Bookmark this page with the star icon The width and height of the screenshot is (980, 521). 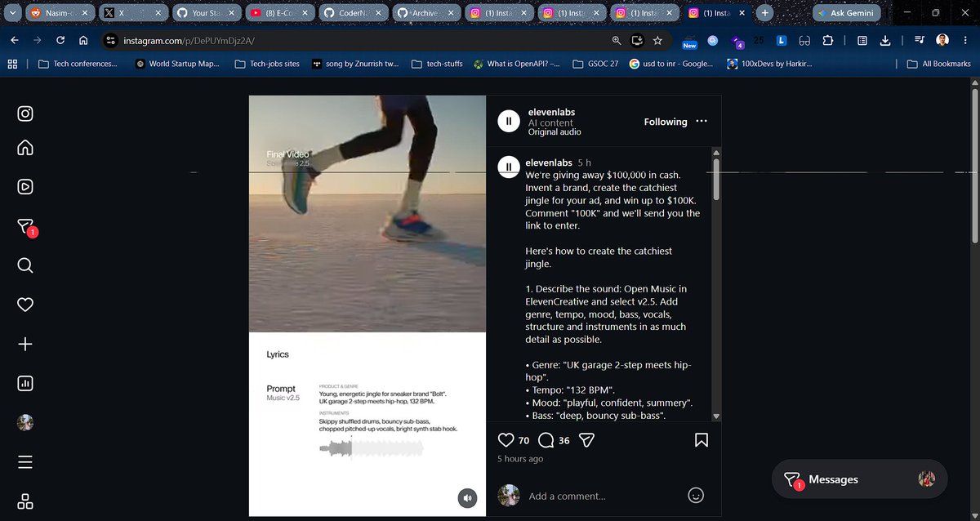[x=657, y=40]
